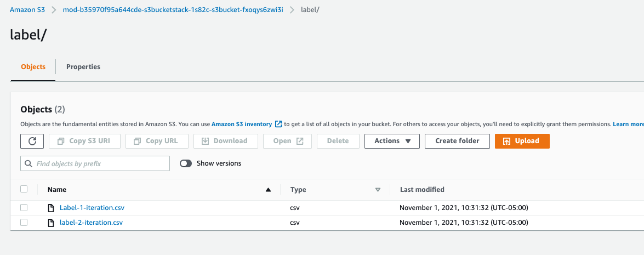This screenshot has height=255, width=644.
Task: Click the external link icon next to S3 inventory
Action: coord(278,124)
